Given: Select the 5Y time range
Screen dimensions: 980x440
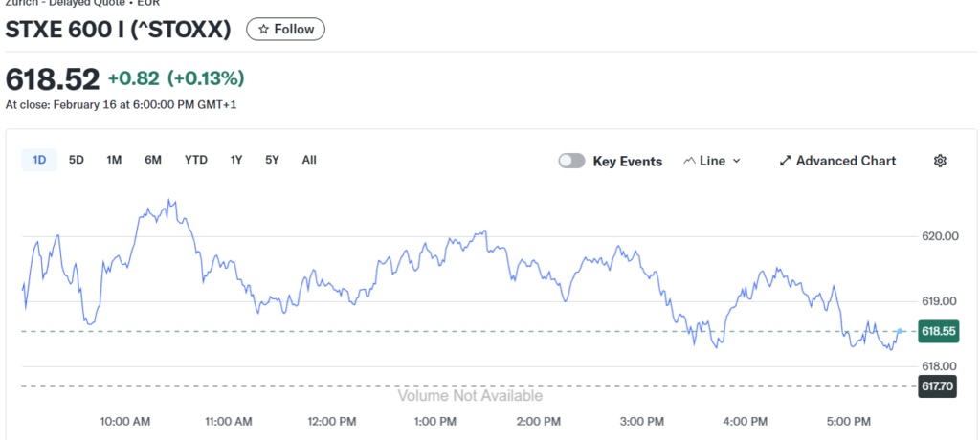Looking at the screenshot, I should click(x=272, y=160).
